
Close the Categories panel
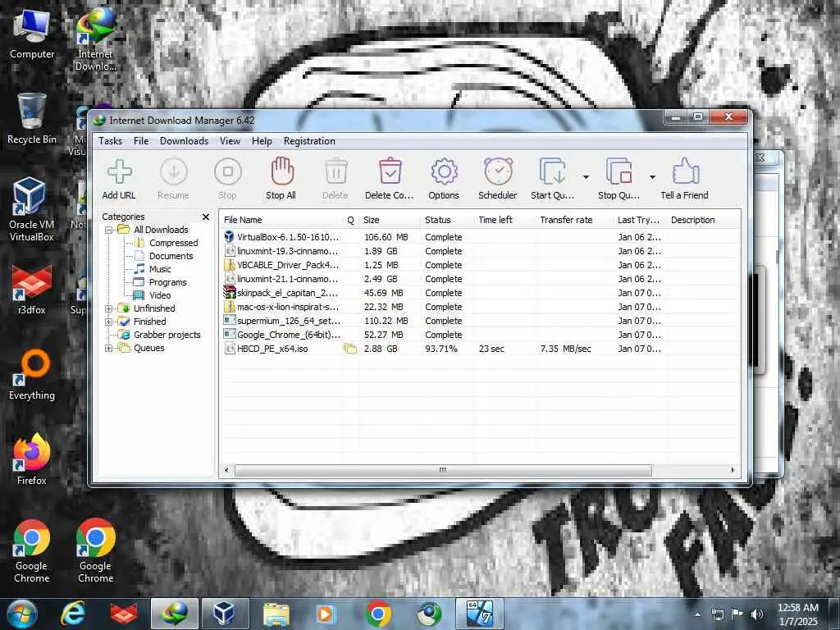(206, 217)
